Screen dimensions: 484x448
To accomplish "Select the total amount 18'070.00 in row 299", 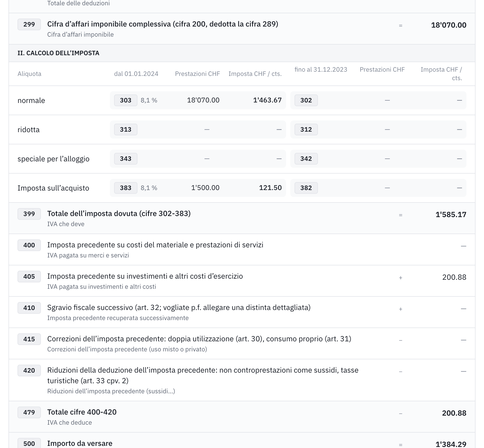I will pyautogui.click(x=448, y=25).
